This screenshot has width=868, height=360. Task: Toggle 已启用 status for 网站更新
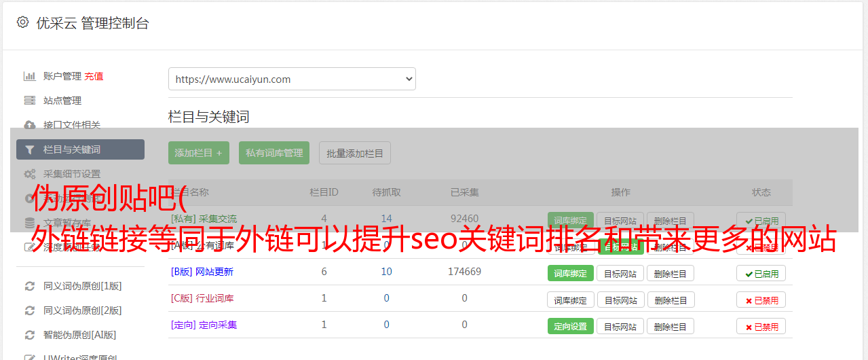(761, 274)
